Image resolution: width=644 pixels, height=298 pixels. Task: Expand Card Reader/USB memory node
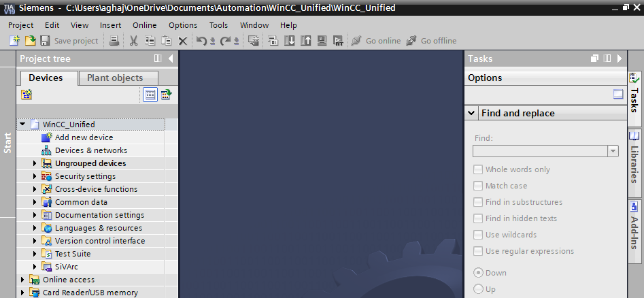pyautogui.click(x=22, y=293)
